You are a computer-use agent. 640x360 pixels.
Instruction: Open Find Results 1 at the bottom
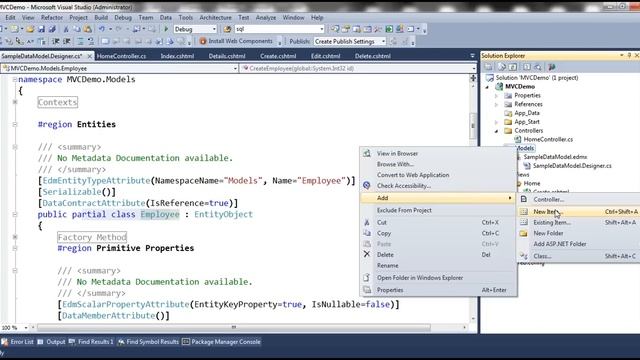click(91, 342)
